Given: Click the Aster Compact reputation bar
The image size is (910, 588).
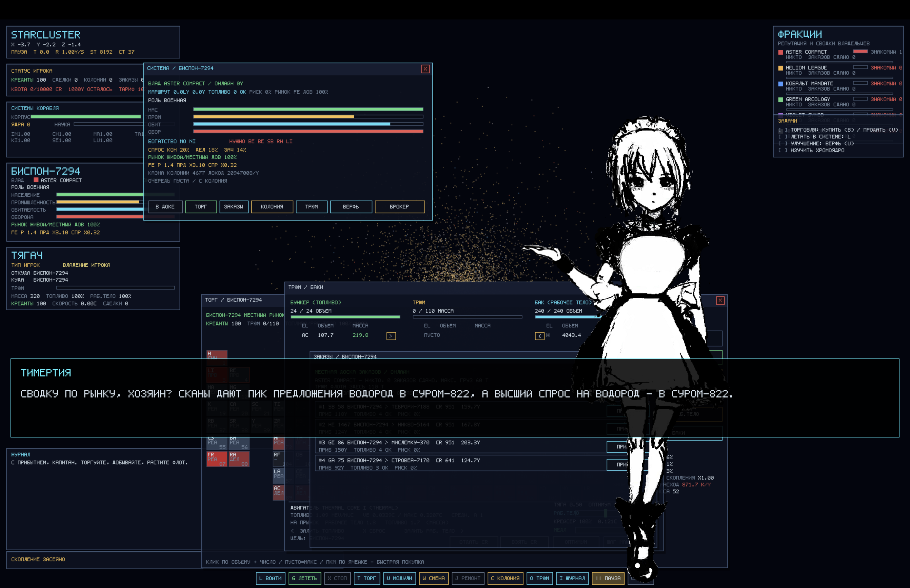Looking at the screenshot, I should coord(860,52).
